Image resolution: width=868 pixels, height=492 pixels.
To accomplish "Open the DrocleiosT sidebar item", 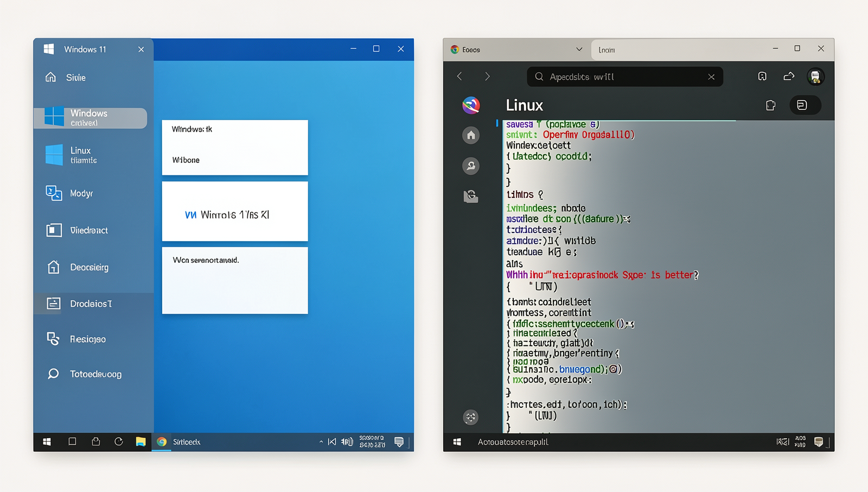I will coord(79,304).
